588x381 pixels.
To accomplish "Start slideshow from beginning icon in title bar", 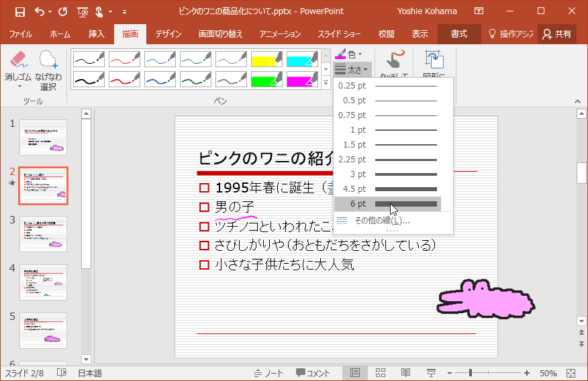I will point(83,12).
